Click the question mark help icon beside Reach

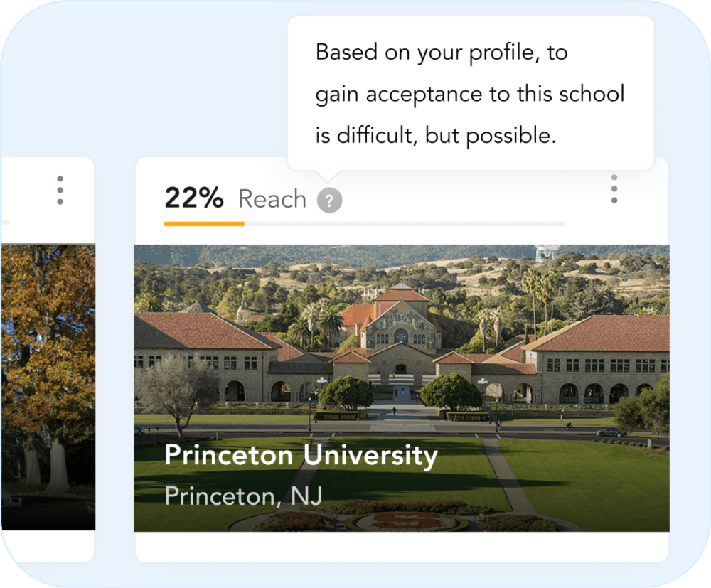point(329,201)
